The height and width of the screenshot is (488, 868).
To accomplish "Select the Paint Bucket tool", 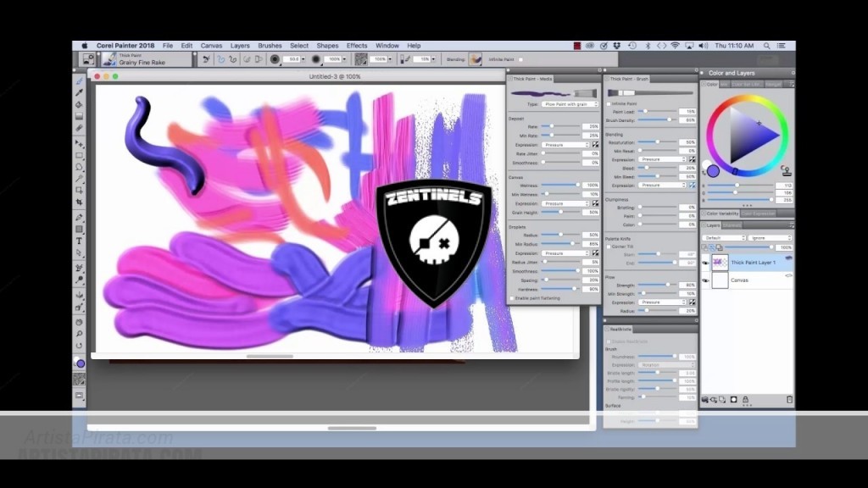I will tap(79, 104).
